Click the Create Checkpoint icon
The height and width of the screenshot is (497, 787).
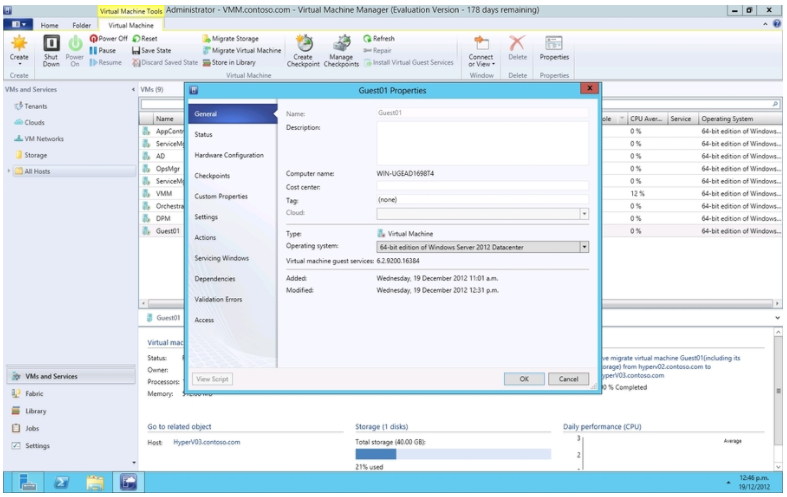304,44
